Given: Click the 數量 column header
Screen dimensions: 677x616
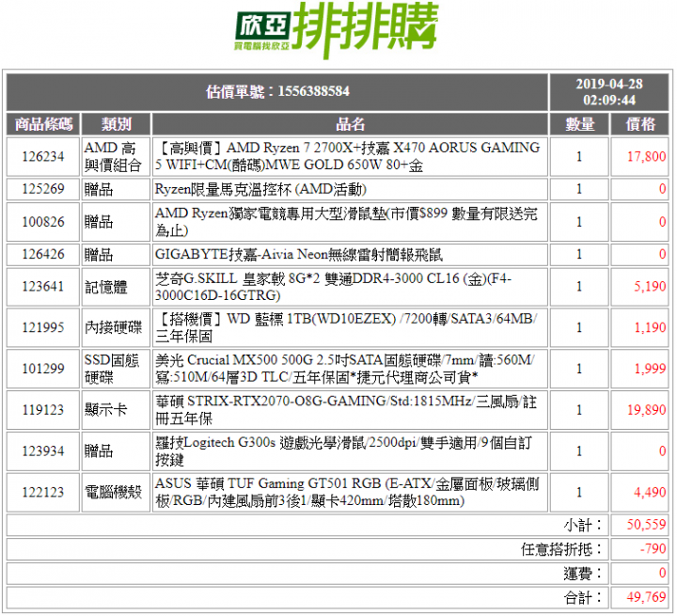Looking at the screenshot, I should click(x=580, y=124).
